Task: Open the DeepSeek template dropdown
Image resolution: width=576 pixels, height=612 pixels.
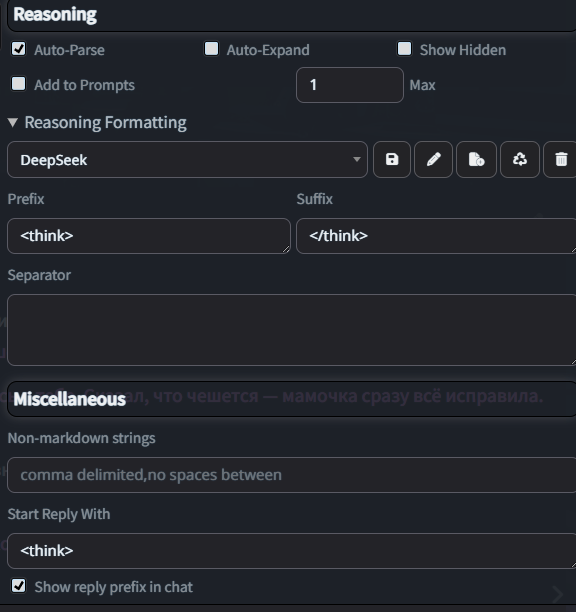Action: pyautogui.click(x=187, y=160)
